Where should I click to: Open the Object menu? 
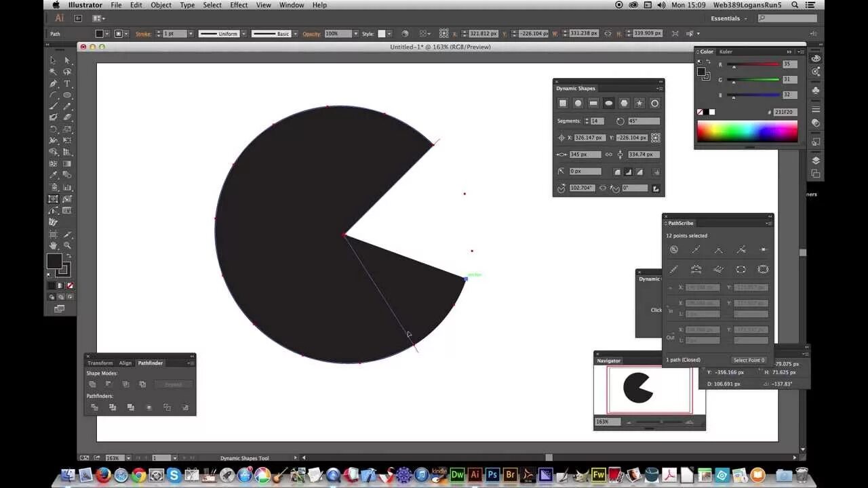(161, 5)
